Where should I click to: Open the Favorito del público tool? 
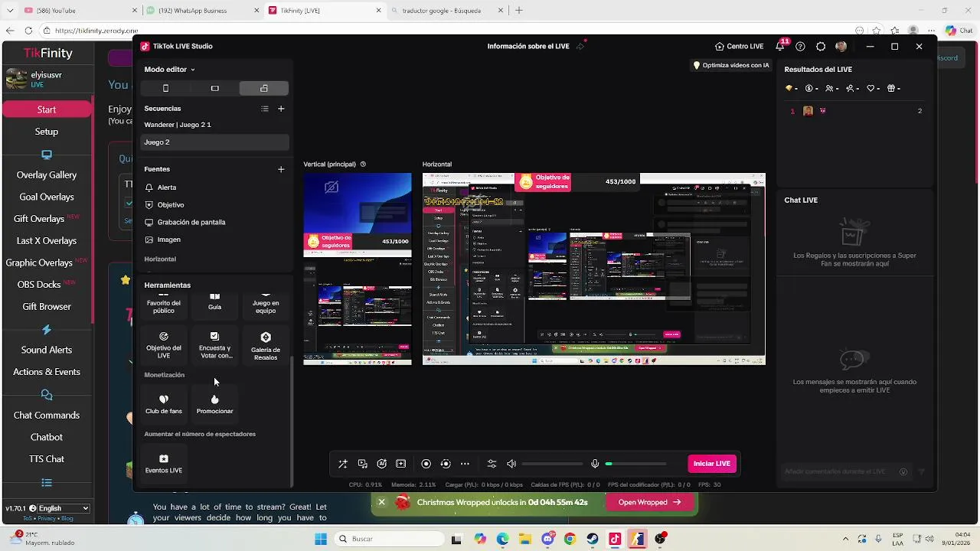pyautogui.click(x=164, y=304)
